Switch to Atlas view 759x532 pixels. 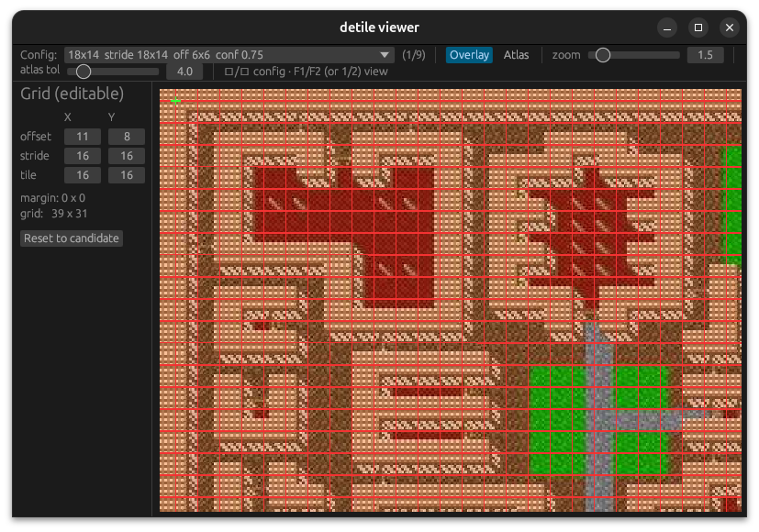click(x=516, y=55)
